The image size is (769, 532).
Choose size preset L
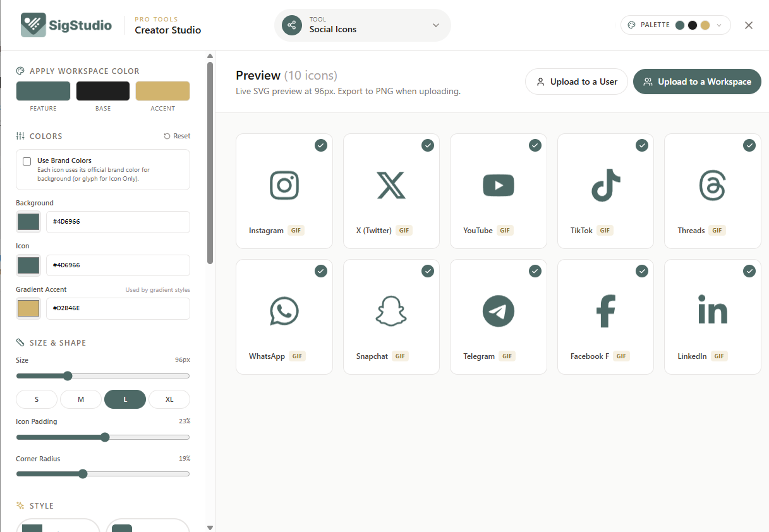coord(125,399)
